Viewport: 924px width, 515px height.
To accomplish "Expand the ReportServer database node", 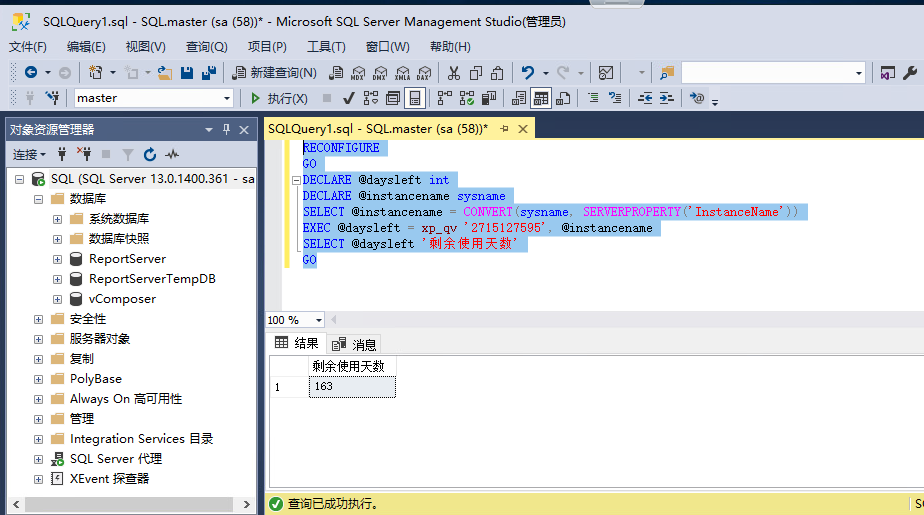I will (x=57, y=259).
